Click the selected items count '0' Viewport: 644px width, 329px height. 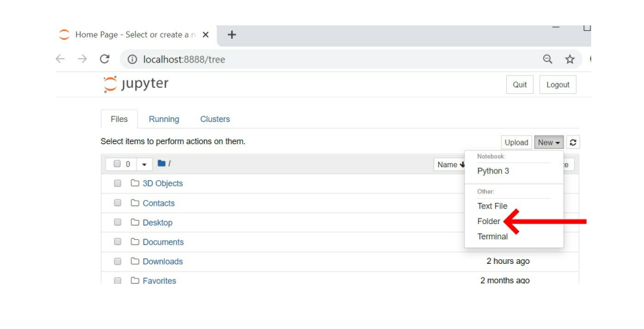coord(128,164)
